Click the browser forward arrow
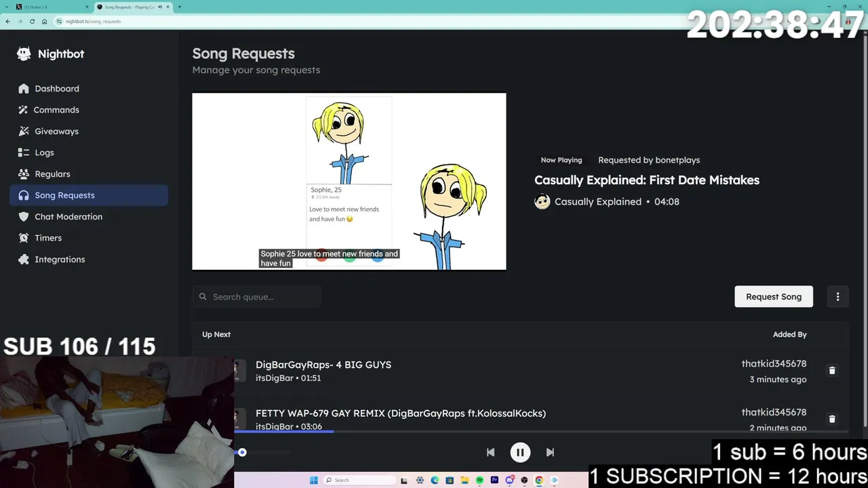This screenshot has height=488, width=868. [20, 21]
